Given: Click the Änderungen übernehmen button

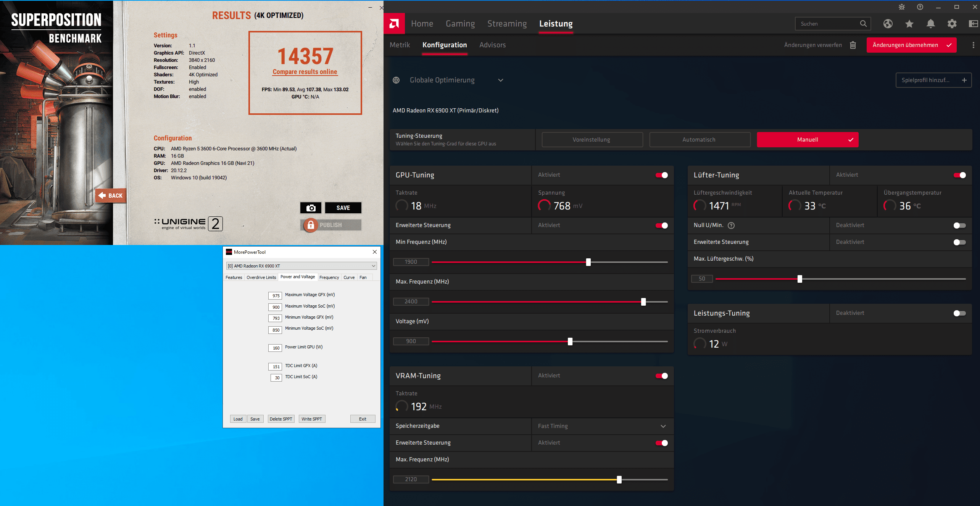Looking at the screenshot, I should click(911, 45).
